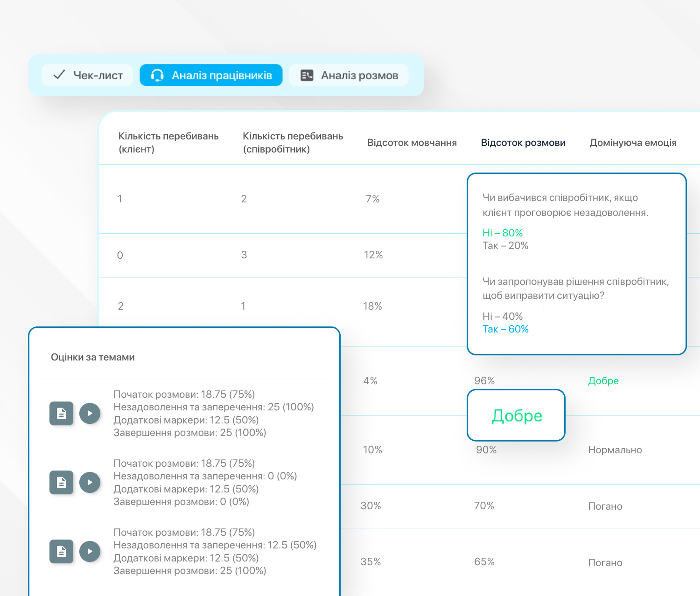
Task: Select the blue Так – 60% answer
Action: pos(505,329)
